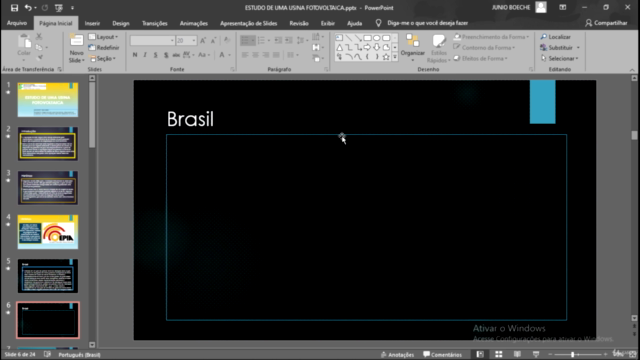640x360 pixels.
Task: Toggle Anotações notes pane
Action: coord(397,355)
